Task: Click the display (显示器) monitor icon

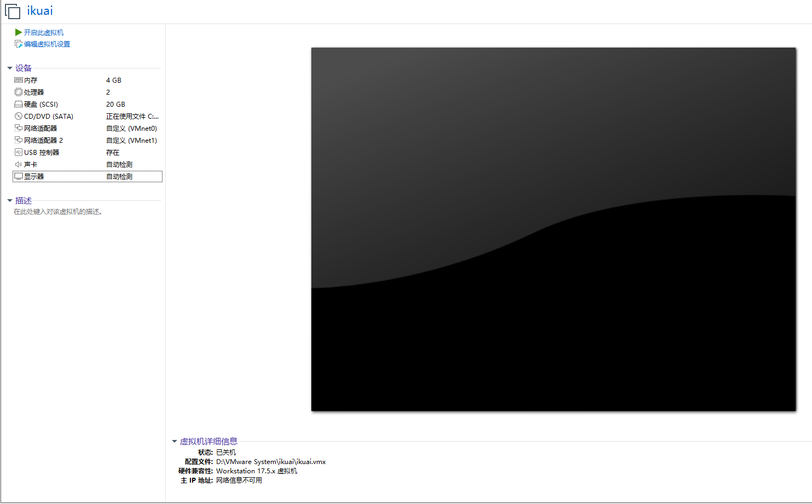Action: click(x=19, y=176)
